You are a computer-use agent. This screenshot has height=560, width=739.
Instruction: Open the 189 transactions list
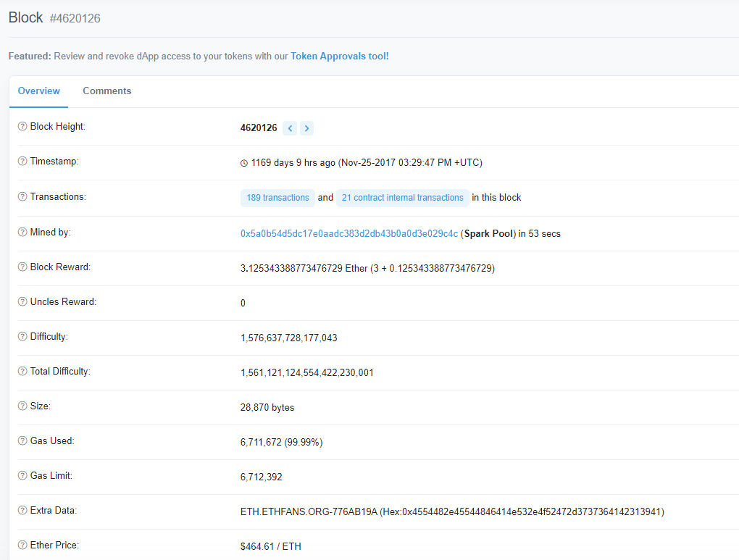(x=277, y=198)
